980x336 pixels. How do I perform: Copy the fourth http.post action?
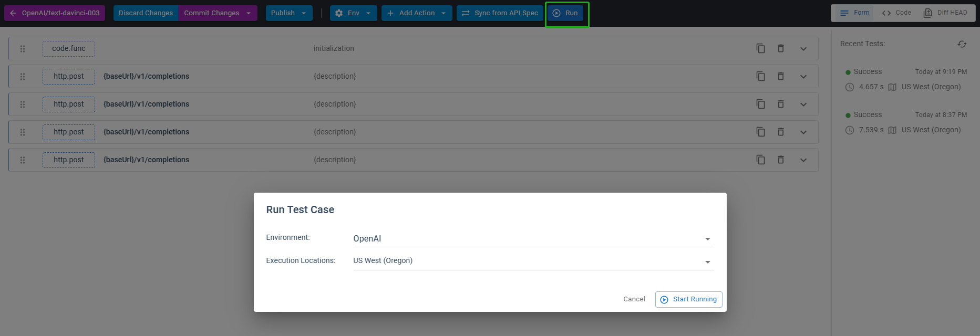[760, 160]
